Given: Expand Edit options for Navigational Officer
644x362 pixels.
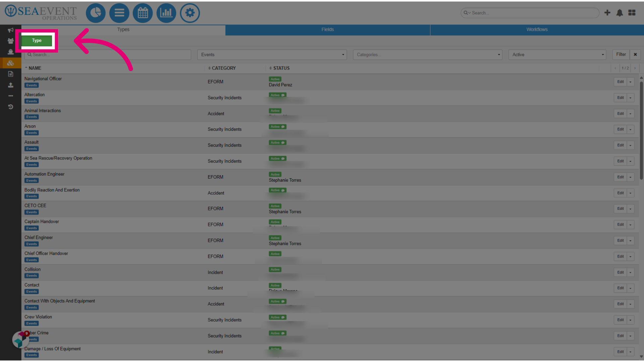Looking at the screenshot, I should 631,82.
